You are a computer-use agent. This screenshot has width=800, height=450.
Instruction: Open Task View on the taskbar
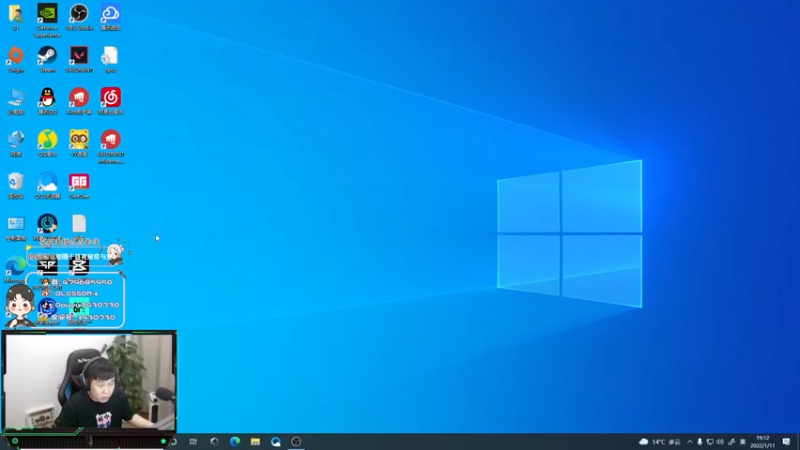(x=193, y=441)
